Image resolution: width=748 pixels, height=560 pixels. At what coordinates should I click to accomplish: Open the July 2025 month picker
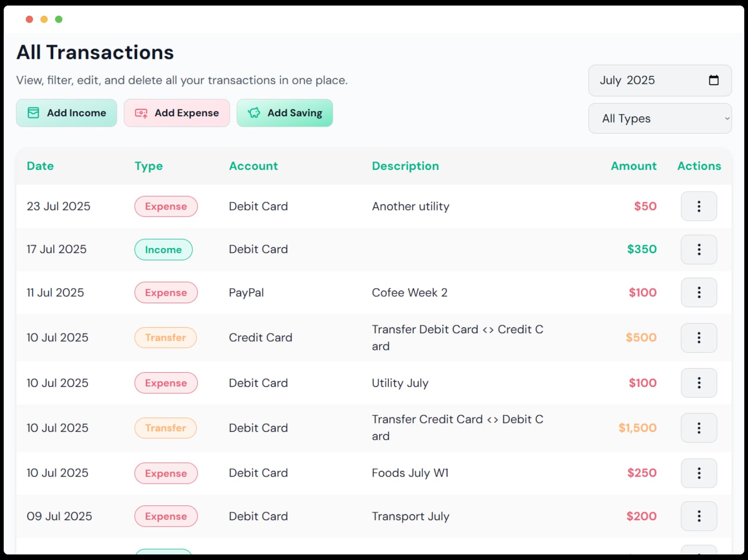648,81
